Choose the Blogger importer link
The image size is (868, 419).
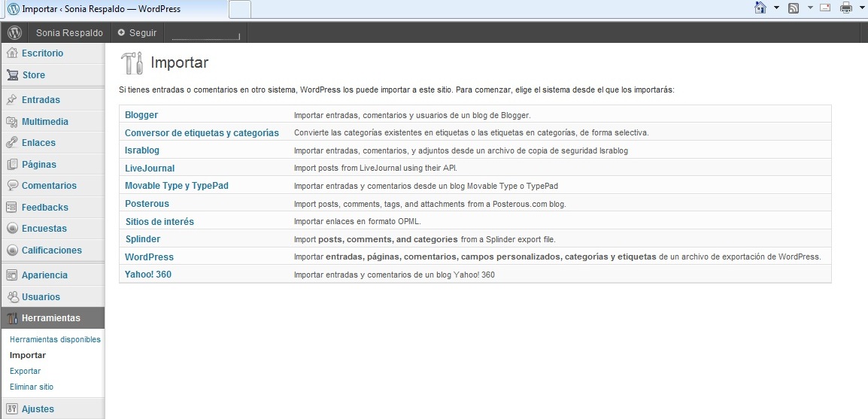click(141, 115)
